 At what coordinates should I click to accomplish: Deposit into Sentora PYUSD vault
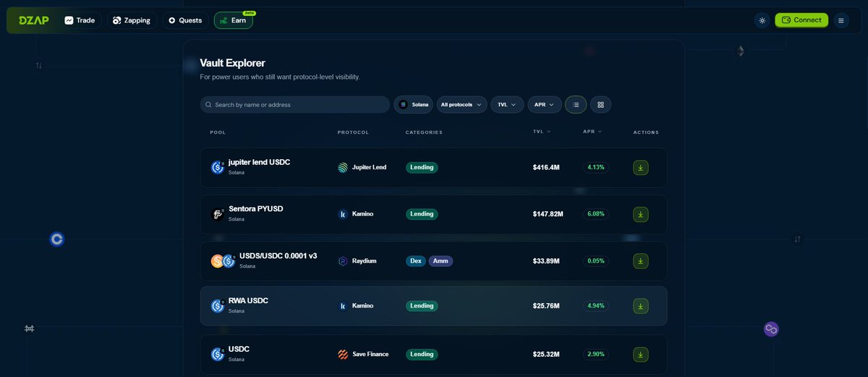(640, 214)
